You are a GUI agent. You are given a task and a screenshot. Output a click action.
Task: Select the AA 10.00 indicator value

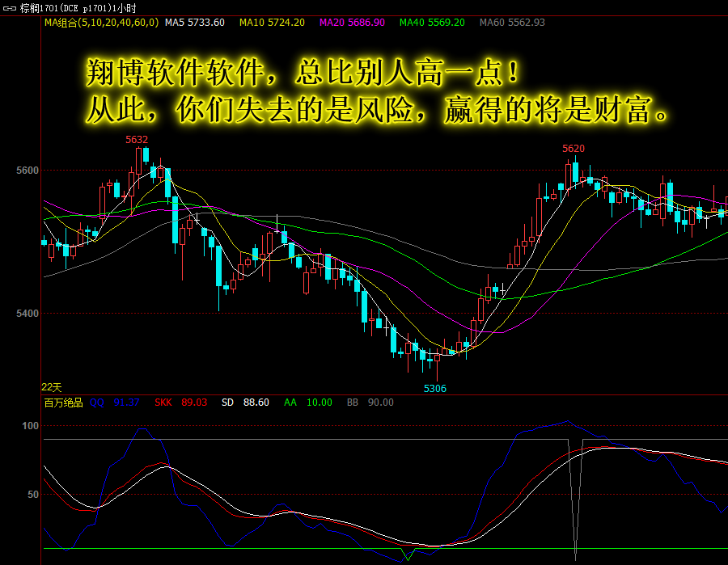point(308,403)
